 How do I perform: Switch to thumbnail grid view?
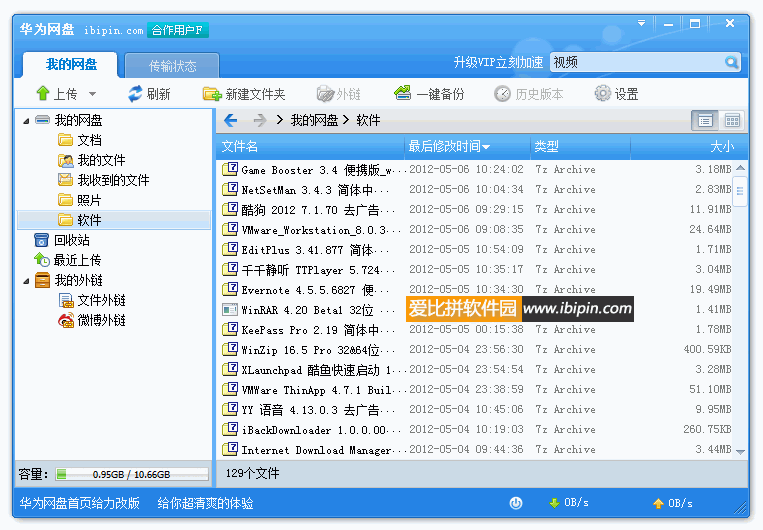click(x=731, y=120)
